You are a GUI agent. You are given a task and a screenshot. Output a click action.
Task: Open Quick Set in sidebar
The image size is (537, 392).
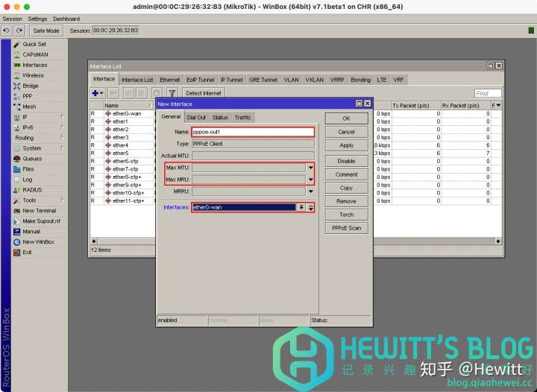pos(34,44)
